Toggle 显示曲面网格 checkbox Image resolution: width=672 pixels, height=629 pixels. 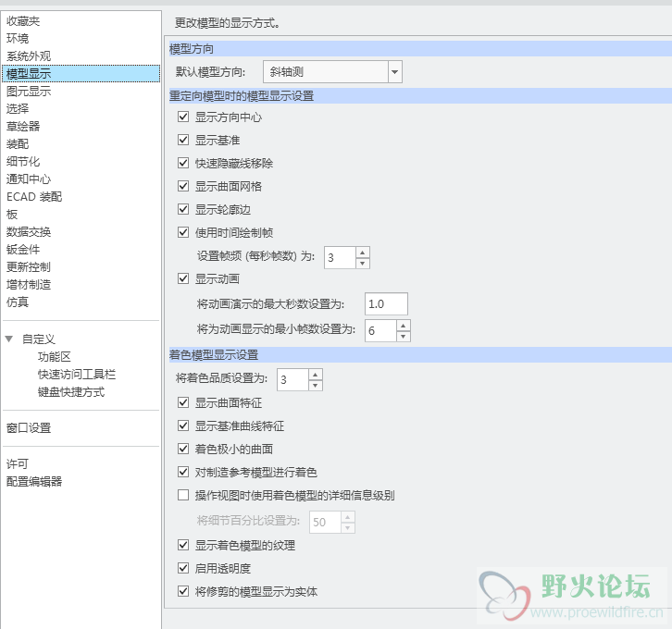183,186
